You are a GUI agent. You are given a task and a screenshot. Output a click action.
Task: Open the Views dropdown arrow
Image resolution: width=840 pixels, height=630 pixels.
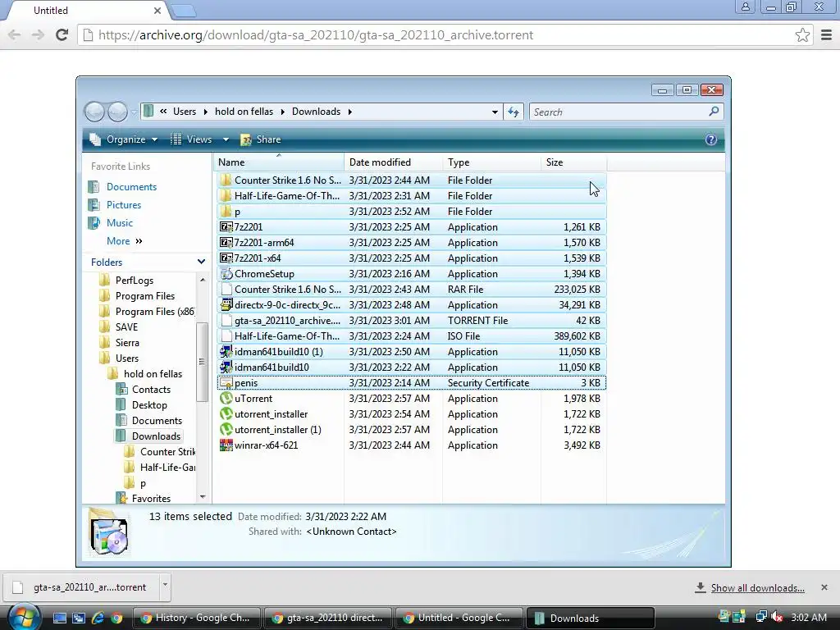226,139
